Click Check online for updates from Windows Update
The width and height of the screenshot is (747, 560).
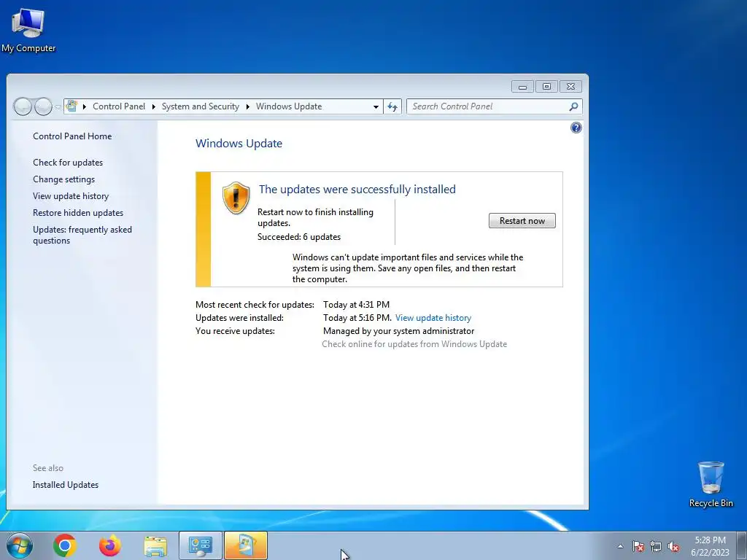click(x=414, y=344)
